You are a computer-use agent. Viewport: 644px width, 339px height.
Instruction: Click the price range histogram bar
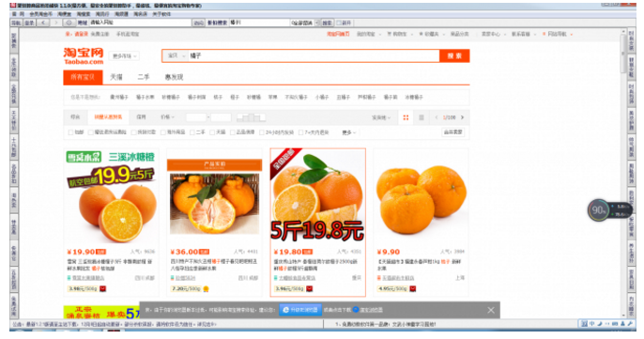click(x=251, y=117)
